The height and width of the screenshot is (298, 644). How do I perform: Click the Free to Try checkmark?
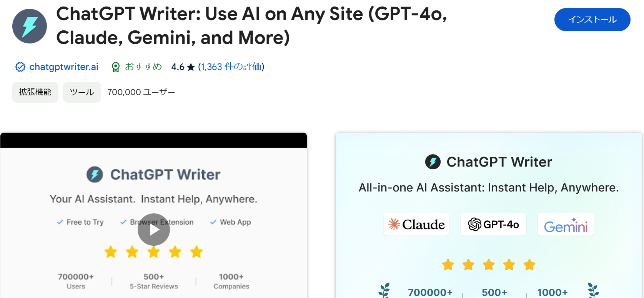pos(60,222)
